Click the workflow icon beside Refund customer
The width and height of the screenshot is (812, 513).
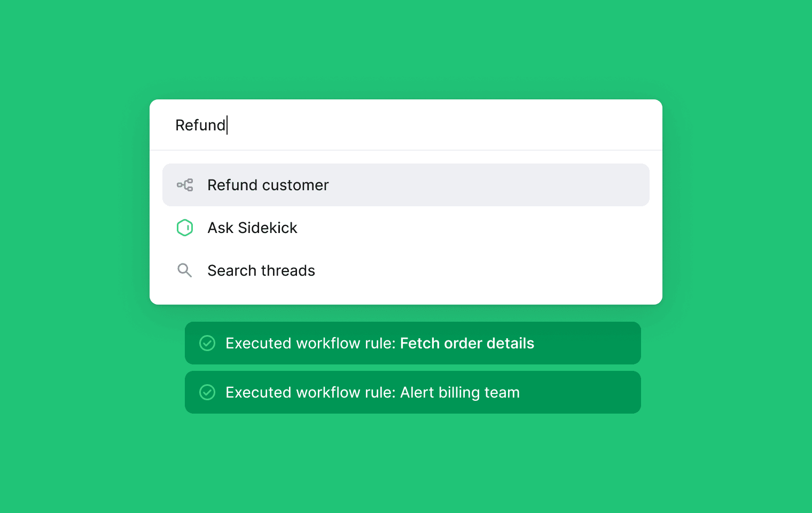[x=185, y=185]
